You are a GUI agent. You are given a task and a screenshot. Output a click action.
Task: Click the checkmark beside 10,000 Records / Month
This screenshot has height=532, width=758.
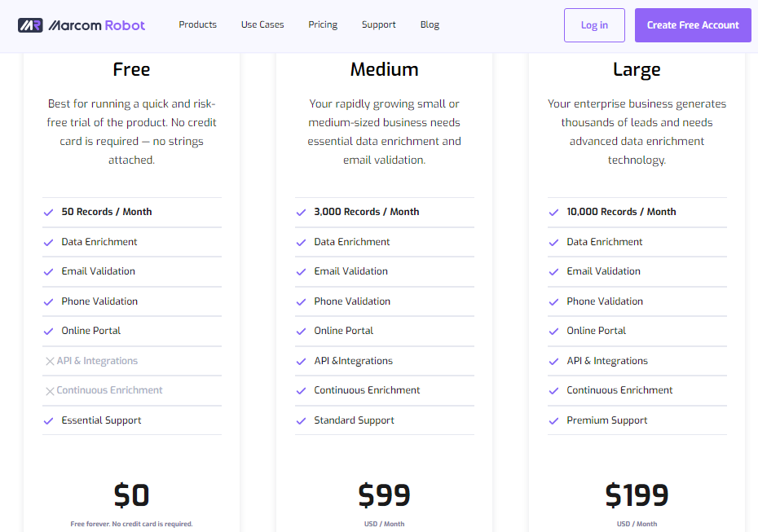pyautogui.click(x=554, y=212)
